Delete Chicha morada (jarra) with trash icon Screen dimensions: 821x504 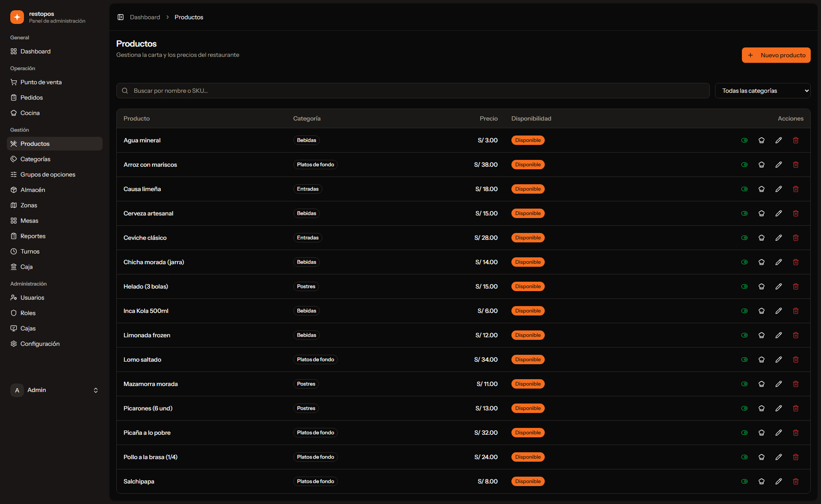click(x=796, y=262)
